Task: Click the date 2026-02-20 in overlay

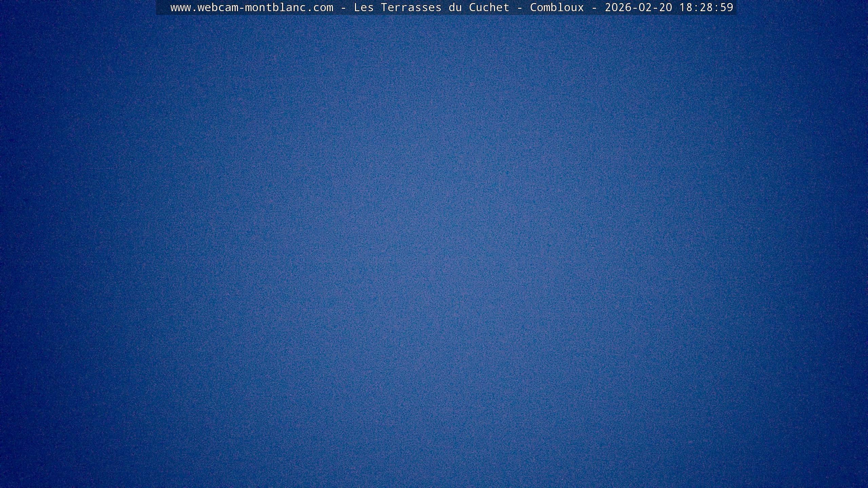Action: [638, 7]
